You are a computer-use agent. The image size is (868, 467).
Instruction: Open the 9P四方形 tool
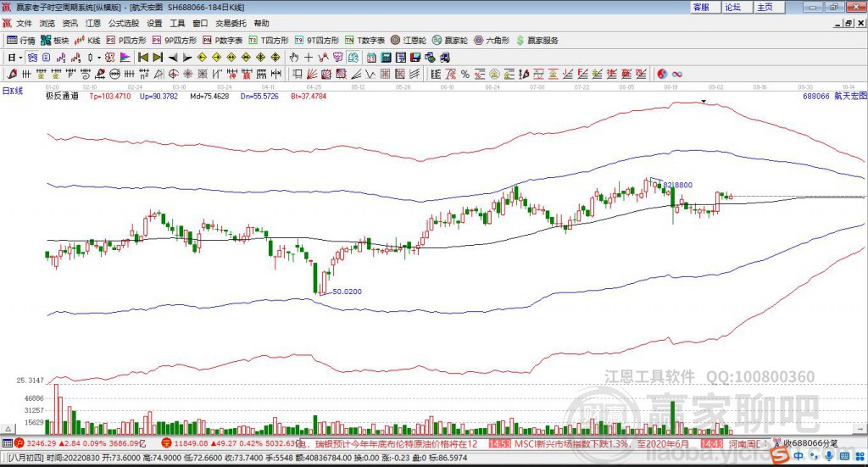175,41
